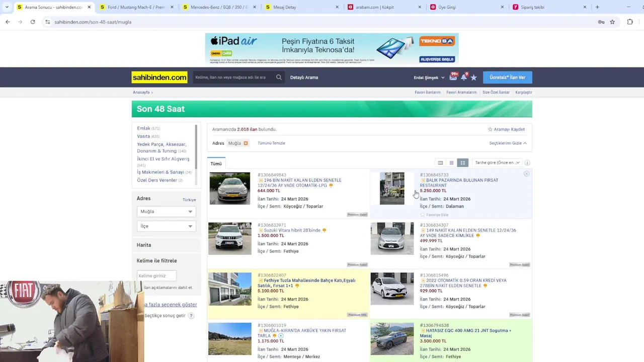Select İkinci El ve Sıfır Alışveriş category
The height and width of the screenshot is (362, 644).
pos(163,159)
